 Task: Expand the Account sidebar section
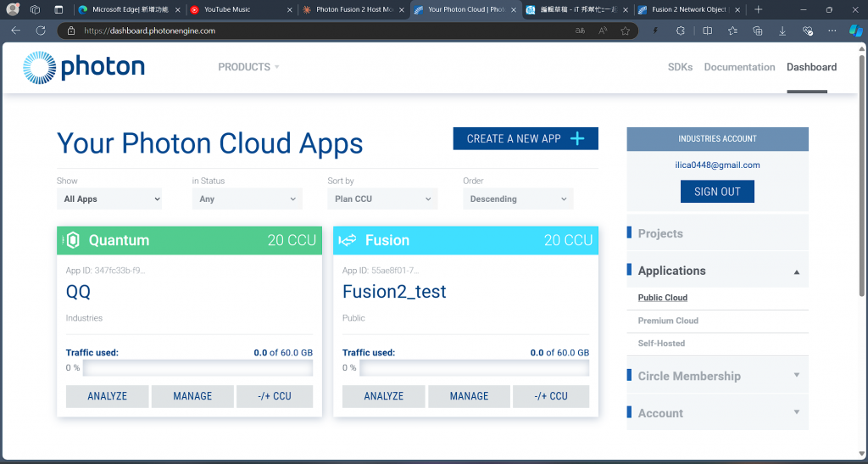click(x=717, y=413)
